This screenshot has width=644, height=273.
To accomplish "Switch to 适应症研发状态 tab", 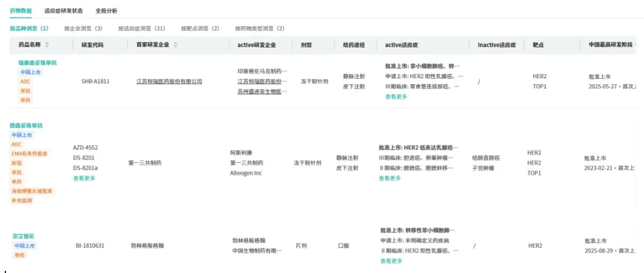I will [63, 11].
